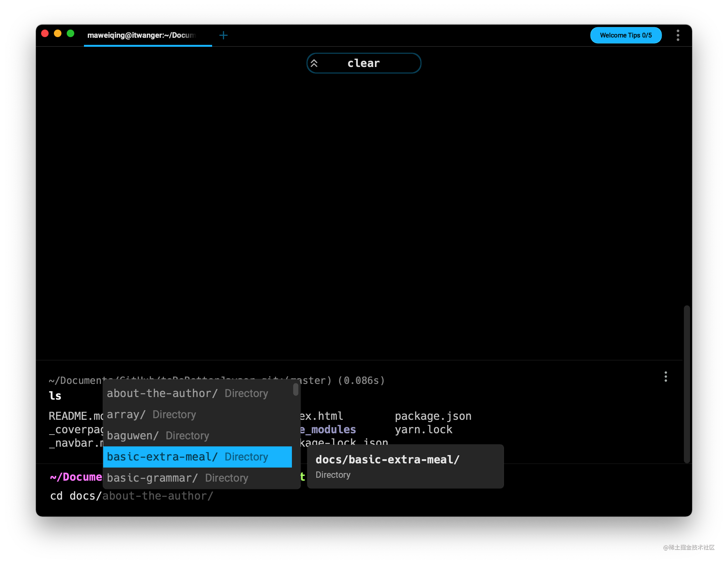Choose about-the-author/ directory suggestion
The image size is (728, 564).
197,393
